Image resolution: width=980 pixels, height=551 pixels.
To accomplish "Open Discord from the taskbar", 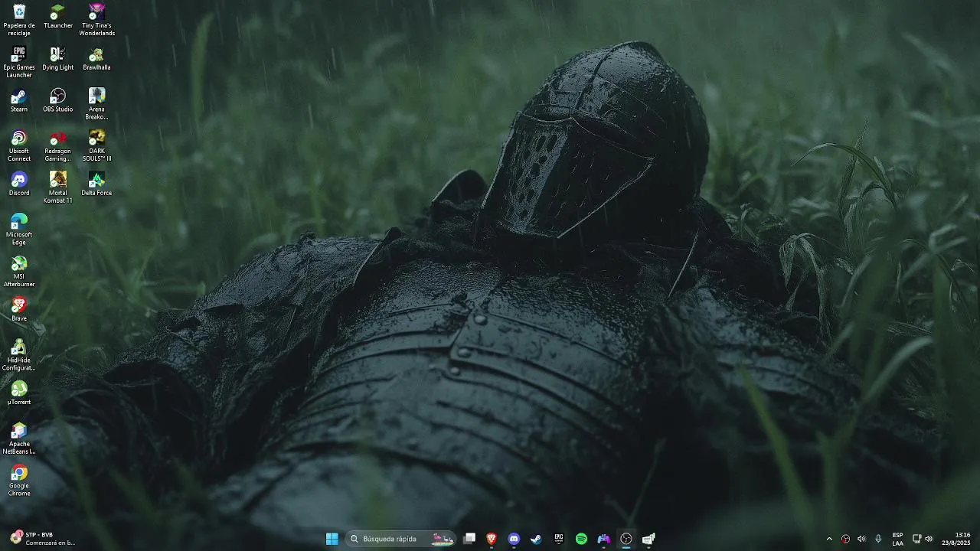I will tap(514, 539).
